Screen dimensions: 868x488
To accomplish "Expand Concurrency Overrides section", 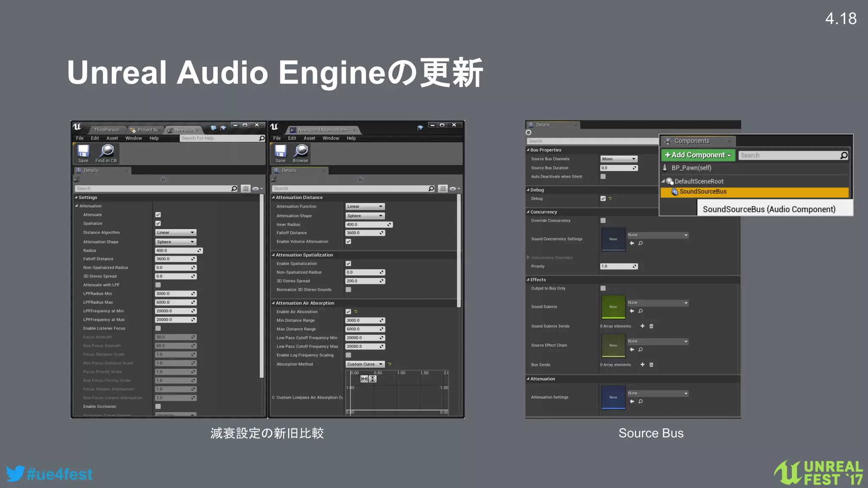I will (x=528, y=258).
